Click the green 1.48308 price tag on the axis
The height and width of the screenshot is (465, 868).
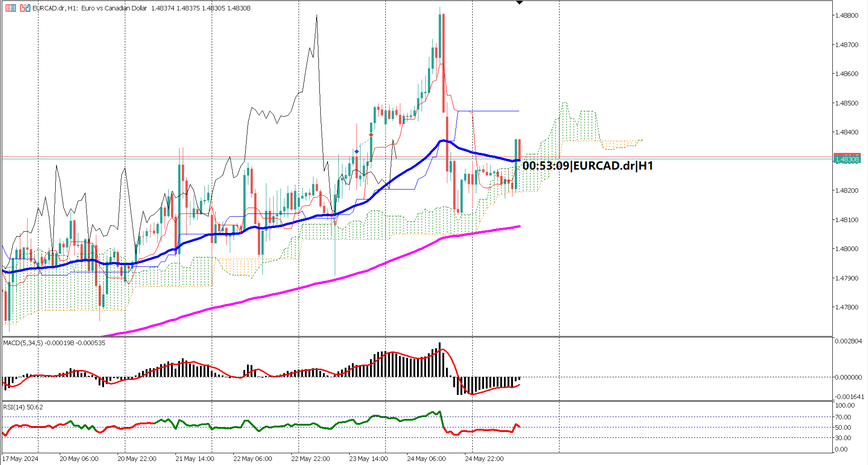click(x=846, y=159)
